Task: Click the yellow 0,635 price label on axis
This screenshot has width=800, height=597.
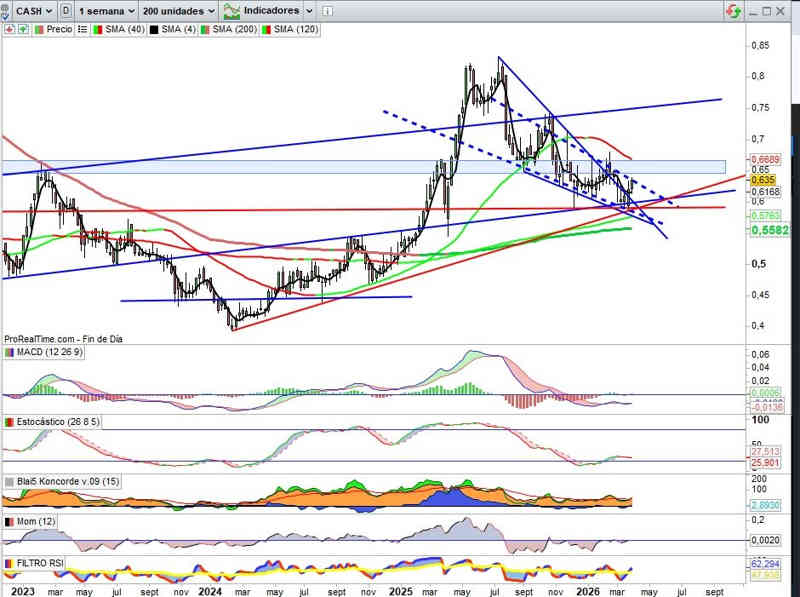Action: (763, 180)
